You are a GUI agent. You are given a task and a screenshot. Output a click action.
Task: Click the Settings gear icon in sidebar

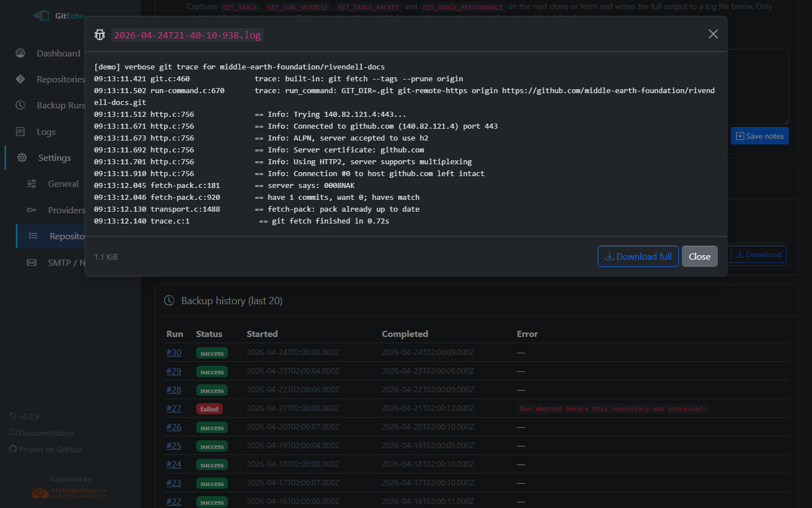(x=22, y=157)
